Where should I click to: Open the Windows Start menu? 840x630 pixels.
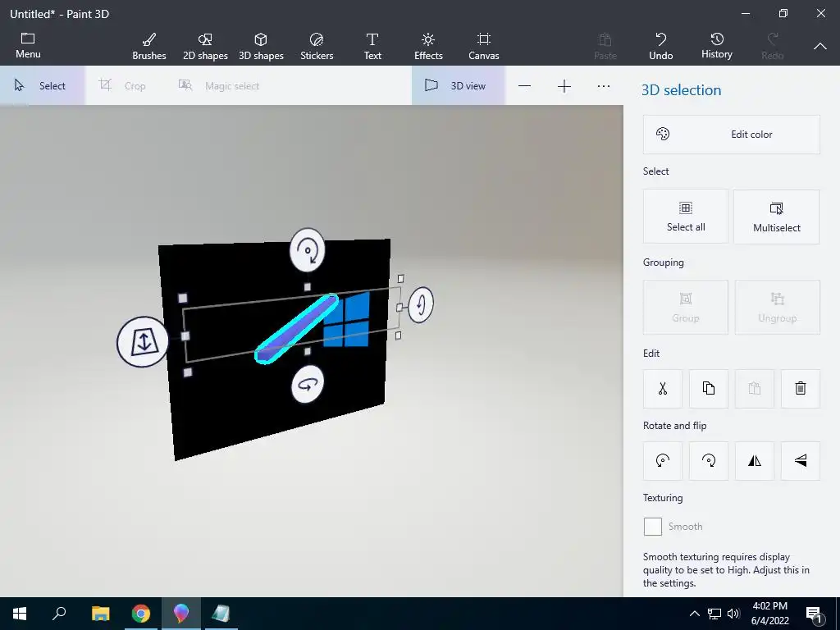coord(20,614)
